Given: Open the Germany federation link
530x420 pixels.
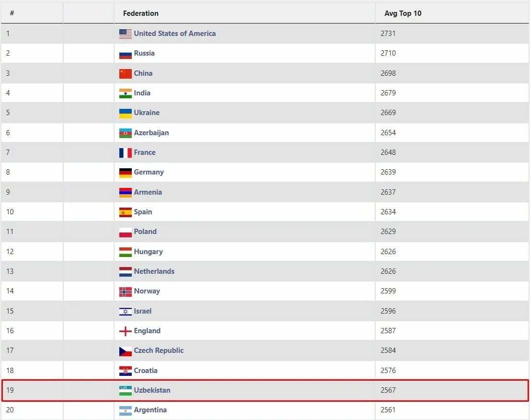Looking at the screenshot, I should click(x=149, y=172).
